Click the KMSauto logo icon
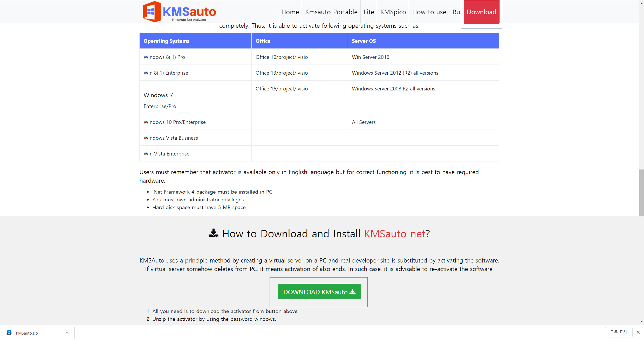This screenshot has height=340, width=644. [152, 12]
